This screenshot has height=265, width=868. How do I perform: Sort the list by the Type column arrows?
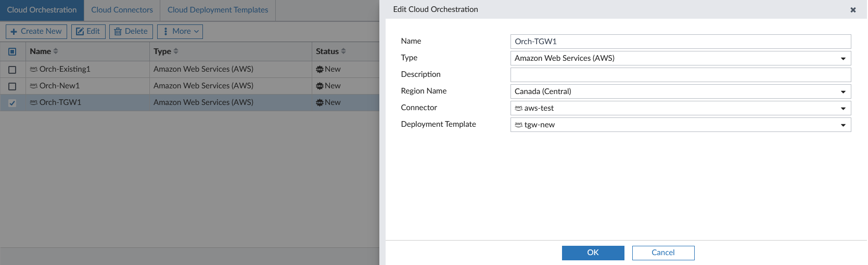[176, 51]
